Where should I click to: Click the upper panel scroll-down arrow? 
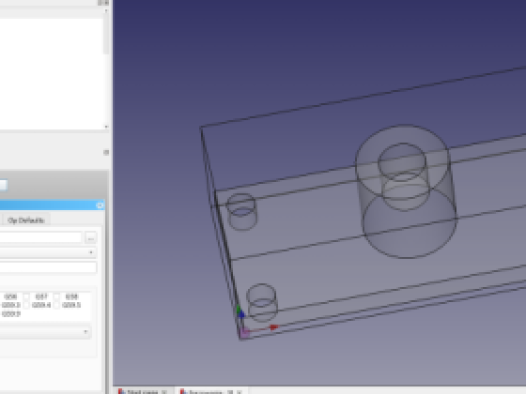point(106,127)
